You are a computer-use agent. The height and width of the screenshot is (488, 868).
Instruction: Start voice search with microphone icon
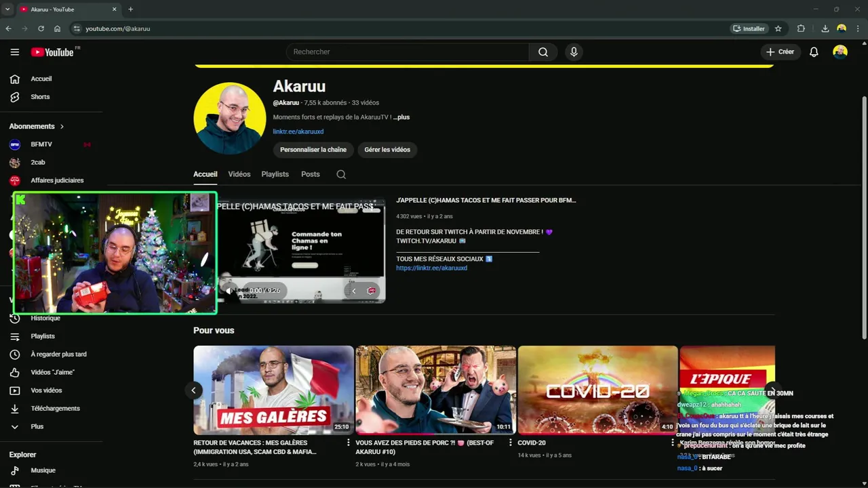(x=574, y=52)
